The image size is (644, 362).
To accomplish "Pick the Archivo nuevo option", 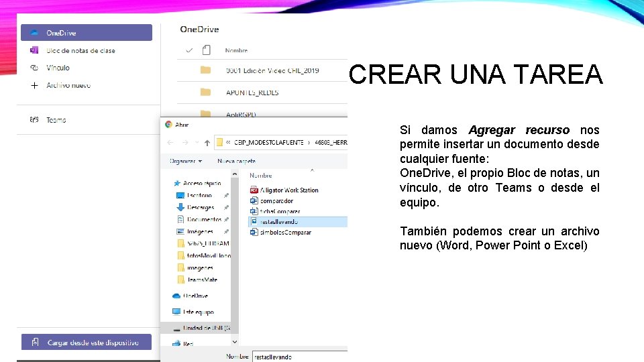I will [68, 85].
